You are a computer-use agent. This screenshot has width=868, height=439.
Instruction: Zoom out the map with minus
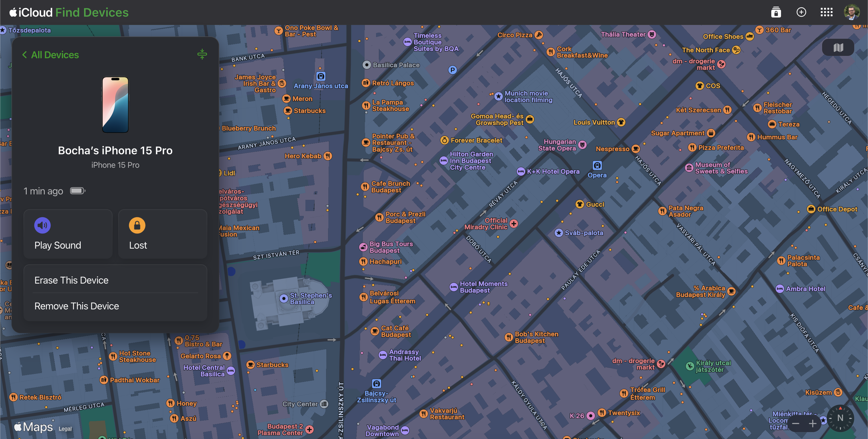pos(796,424)
